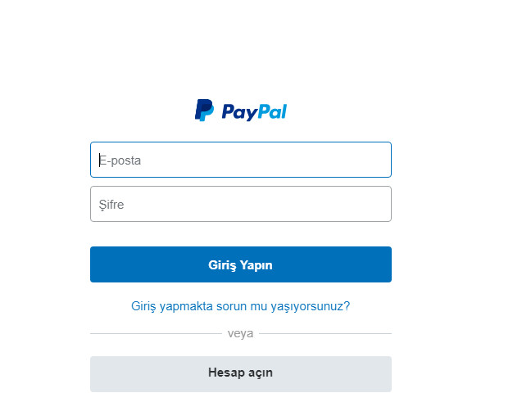Start creating an account via Hesap açın

click(x=241, y=374)
